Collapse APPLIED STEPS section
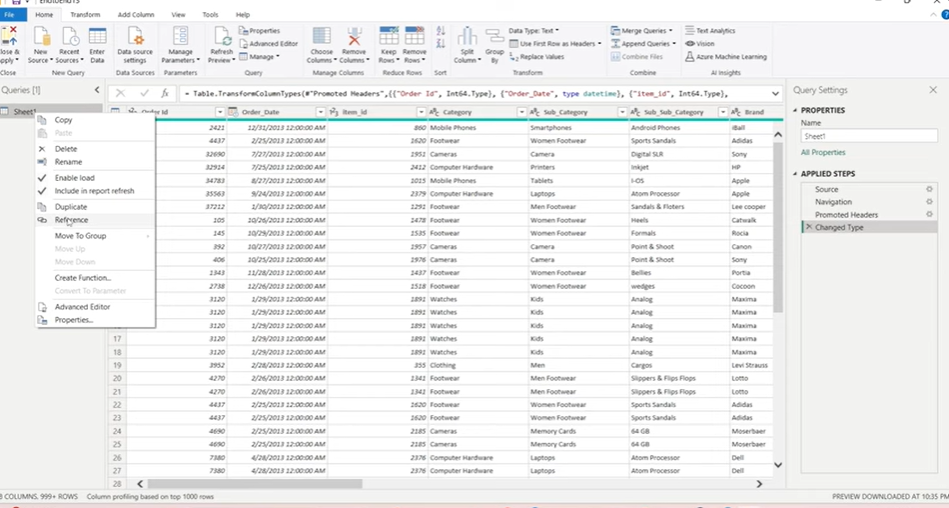Viewport: 949px width, 508px height. coord(795,174)
